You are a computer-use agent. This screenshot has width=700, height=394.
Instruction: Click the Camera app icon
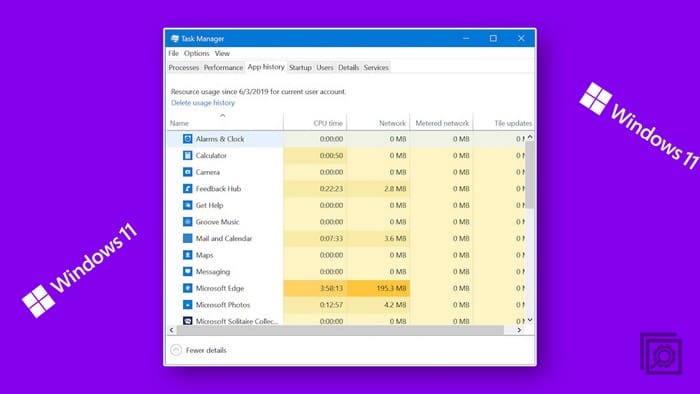[188, 172]
